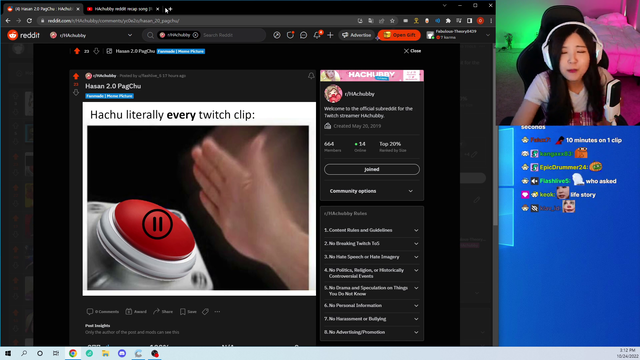
Task: Open the Chrome profile avatar
Action: [x=480, y=20]
